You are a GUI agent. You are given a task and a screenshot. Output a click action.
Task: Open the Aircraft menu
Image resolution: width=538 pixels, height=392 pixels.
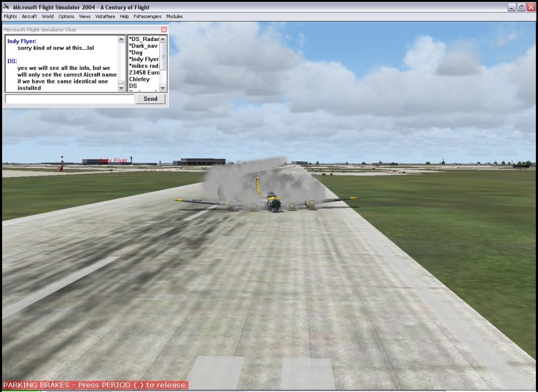(29, 16)
